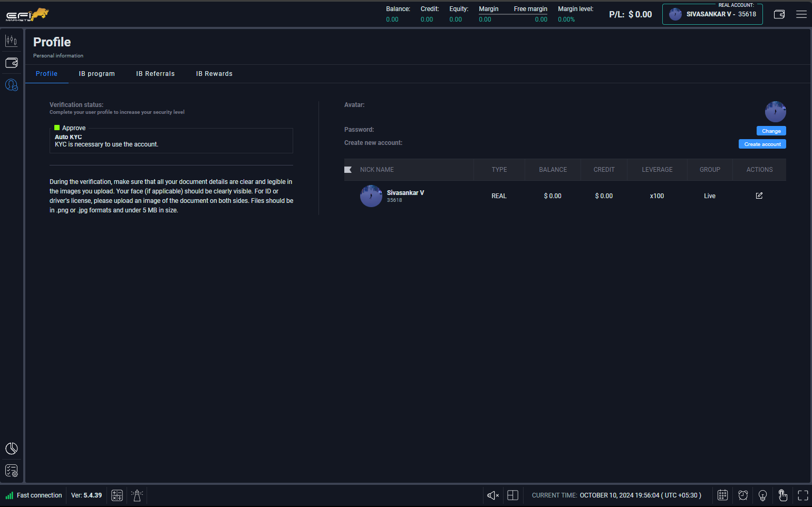Viewport: 812px width, 507px height.
Task: Click the Free margin value in header
Action: pos(541,19)
